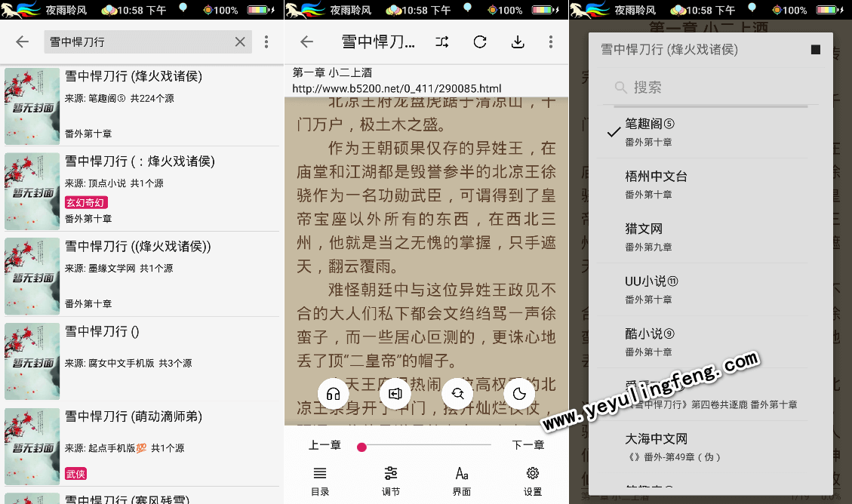The height and width of the screenshot is (504, 852).
Task: Tap the cover thumbnail of the 起点手机版 result
Action: point(32,447)
